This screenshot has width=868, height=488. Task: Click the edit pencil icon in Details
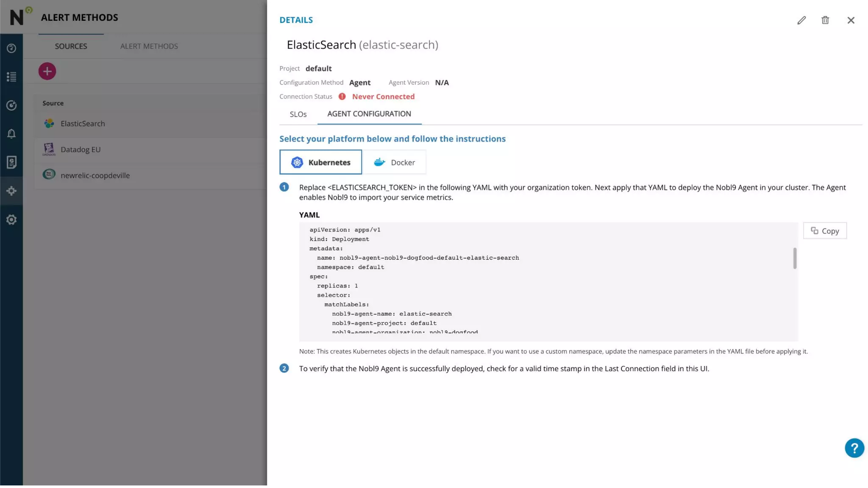801,20
